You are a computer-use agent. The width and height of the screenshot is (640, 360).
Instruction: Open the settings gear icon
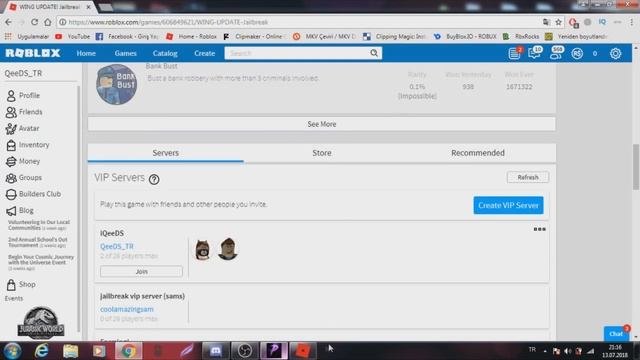pos(616,53)
